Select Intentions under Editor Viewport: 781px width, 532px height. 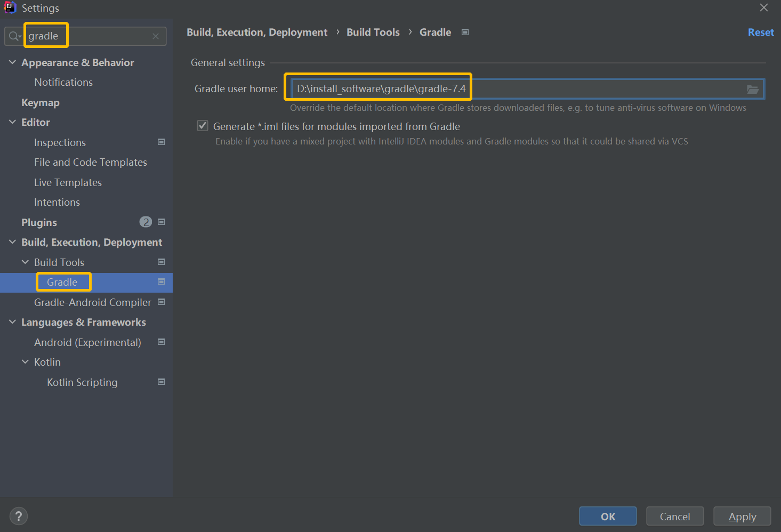[x=57, y=202]
